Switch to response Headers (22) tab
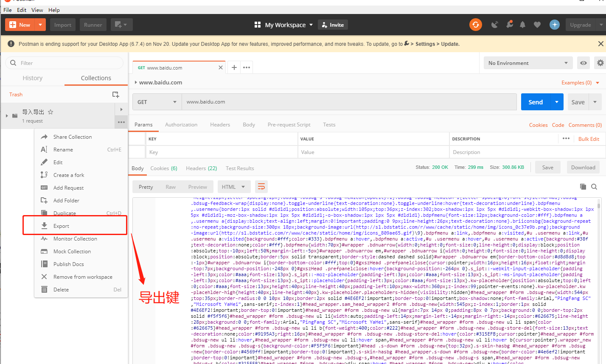 click(x=201, y=168)
